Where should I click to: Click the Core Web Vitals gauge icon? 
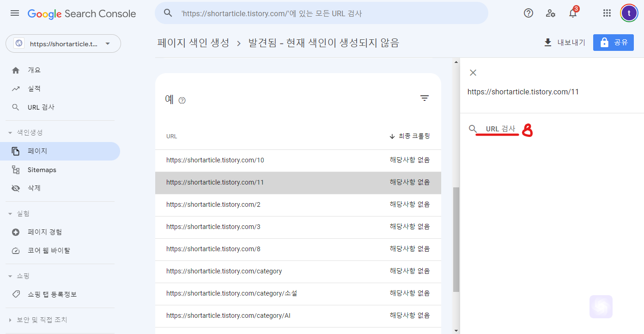(x=16, y=251)
